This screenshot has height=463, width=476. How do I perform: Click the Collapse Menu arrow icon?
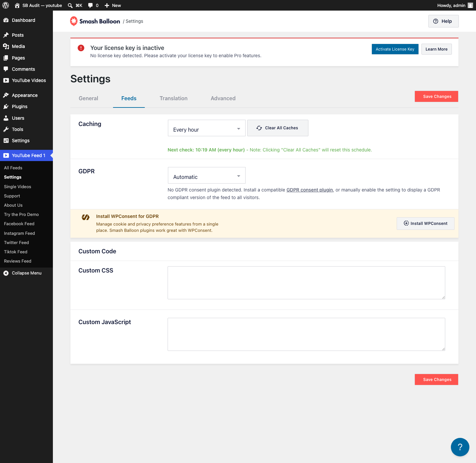point(6,273)
